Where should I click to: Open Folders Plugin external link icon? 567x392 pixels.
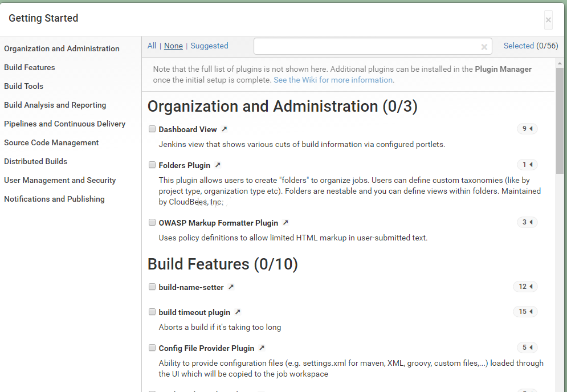pyautogui.click(x=218, y=165)
